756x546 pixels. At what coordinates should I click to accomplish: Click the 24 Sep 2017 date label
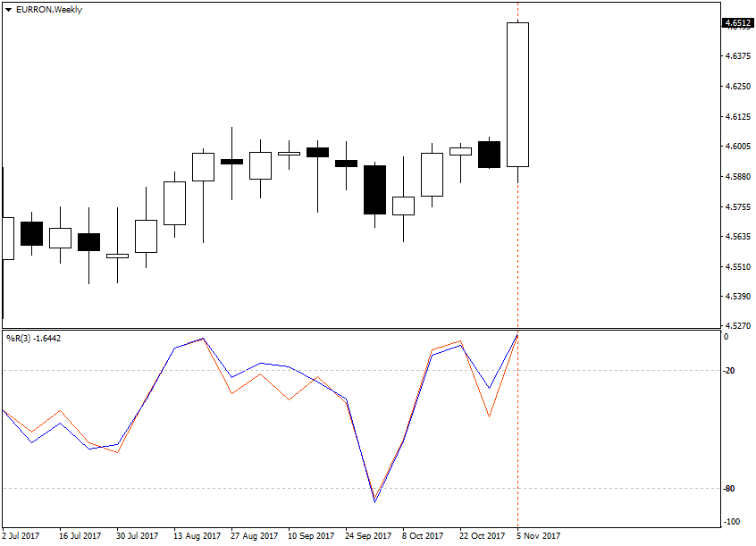click(368, 536)
